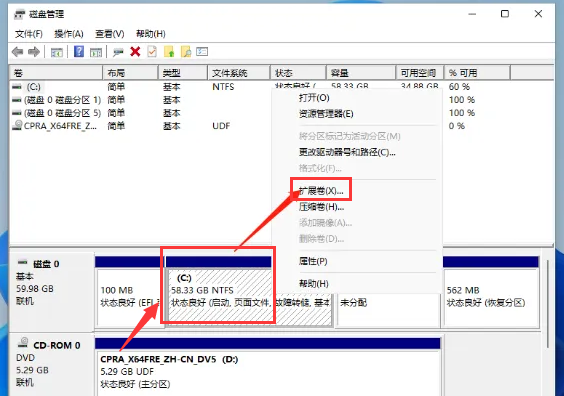
Task: Open the 查看(V) menu
Action: pos(110,34)
